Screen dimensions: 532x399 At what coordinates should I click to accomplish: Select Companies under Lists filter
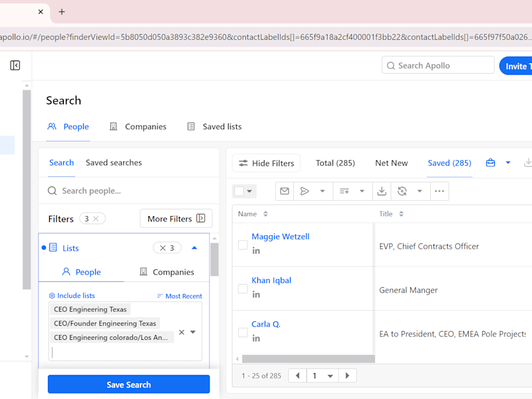(x=167, y=272)
